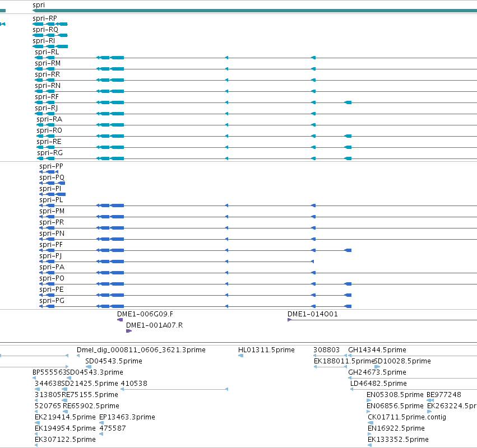Select the spri-PL protein label
477x448 pixels.
tap(51, 200)
